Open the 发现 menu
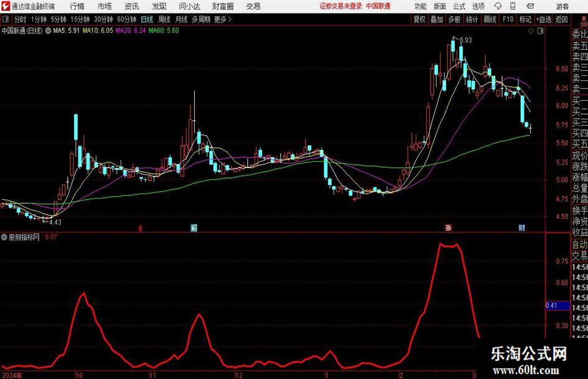The height and width of the screenshot is (379, 588). click(159, 6)
